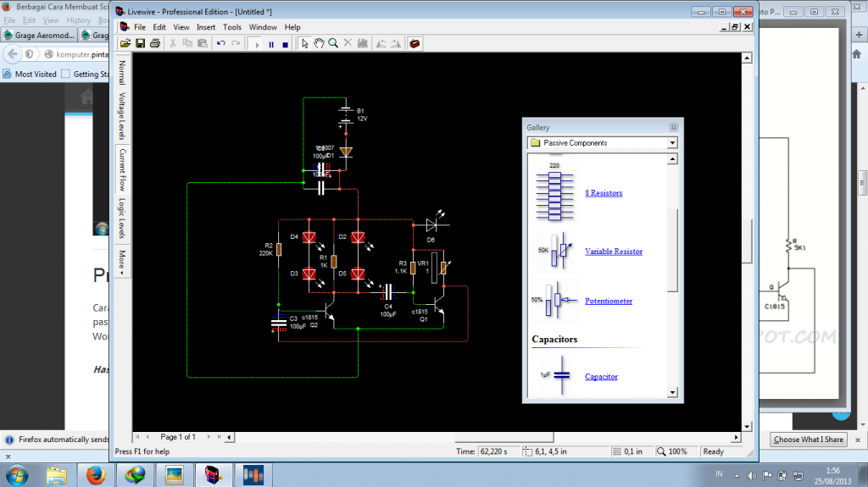Open the Passive Components category dropdown

coord(671,143)
